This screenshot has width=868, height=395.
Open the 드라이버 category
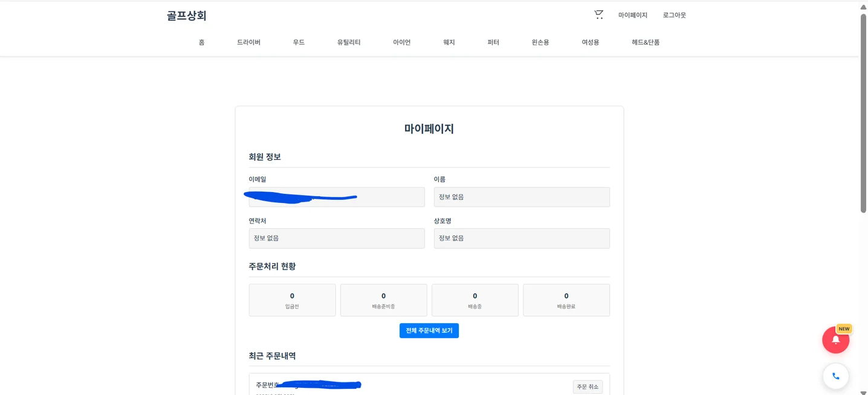pyautogui.click(x=248, y=42)
